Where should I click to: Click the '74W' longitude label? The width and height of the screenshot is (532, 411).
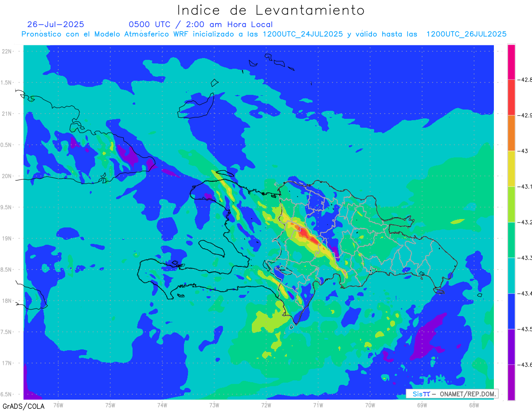(162, 405)
